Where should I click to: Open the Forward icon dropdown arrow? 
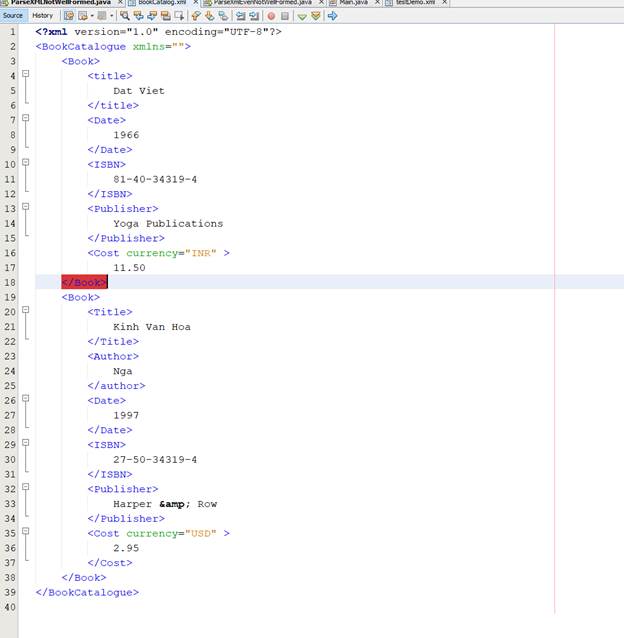coord(111,16)
